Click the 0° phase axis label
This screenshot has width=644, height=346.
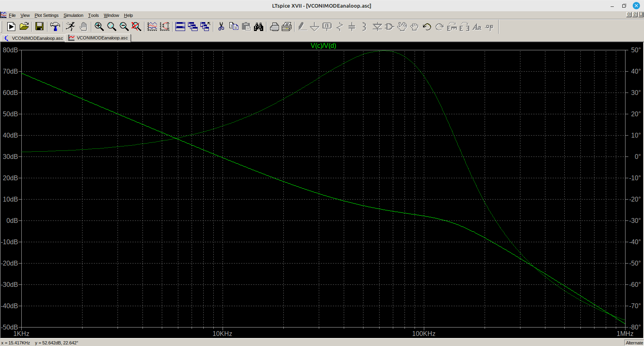[x=638, y=157]
